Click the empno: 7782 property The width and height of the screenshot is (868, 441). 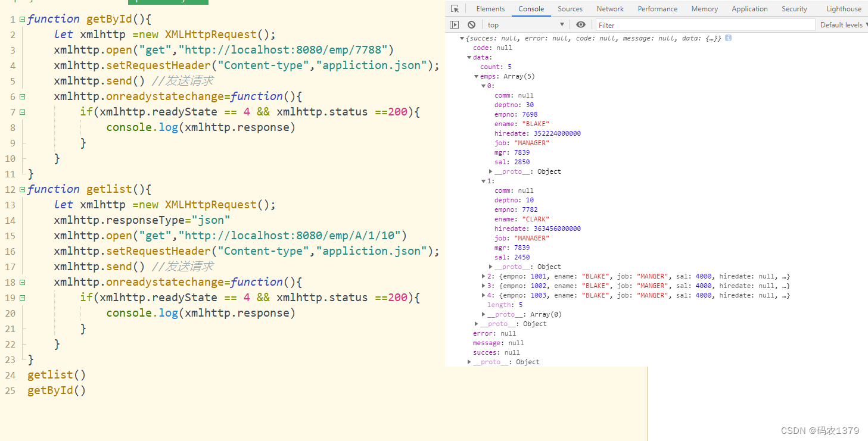[516, 209]
